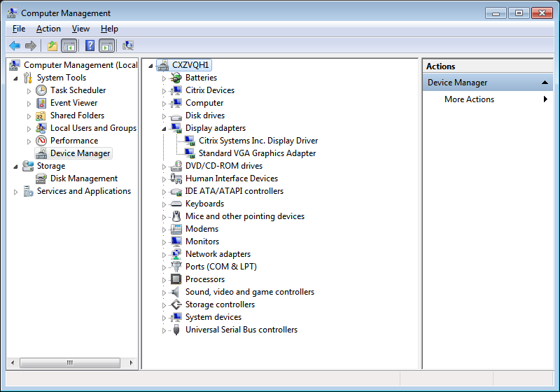Click the Up one level folder icon
560x392 pixels.
(52, 45)
